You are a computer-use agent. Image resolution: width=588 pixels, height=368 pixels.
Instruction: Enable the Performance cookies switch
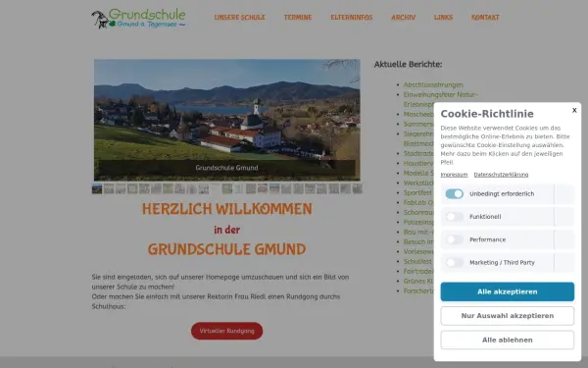[454, 239]
